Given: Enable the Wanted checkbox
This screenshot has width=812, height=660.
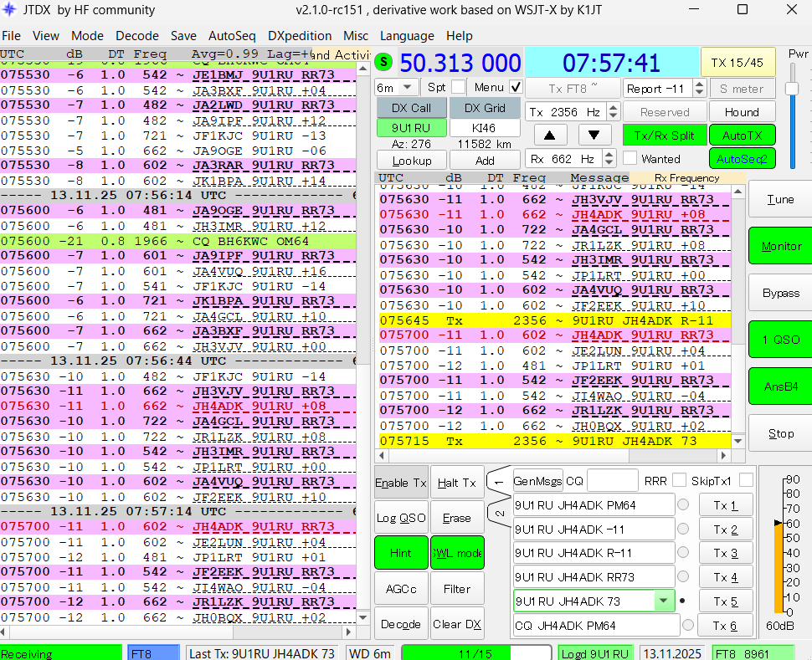Looking at the screenshot, I should 630,159.
